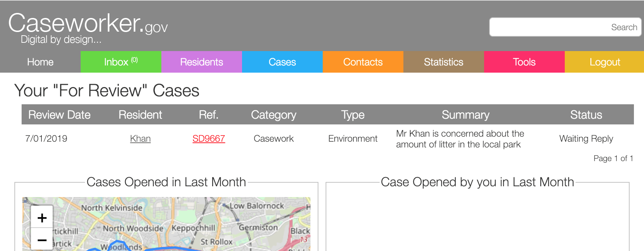
Task: Open case reference SD9667
Action: [x=209, y=138]
